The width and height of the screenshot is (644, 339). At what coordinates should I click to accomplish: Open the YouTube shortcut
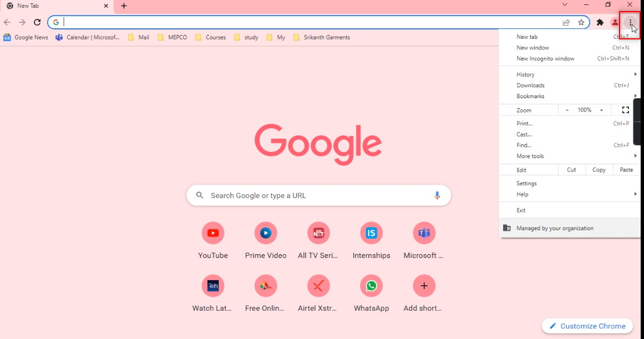213,241
